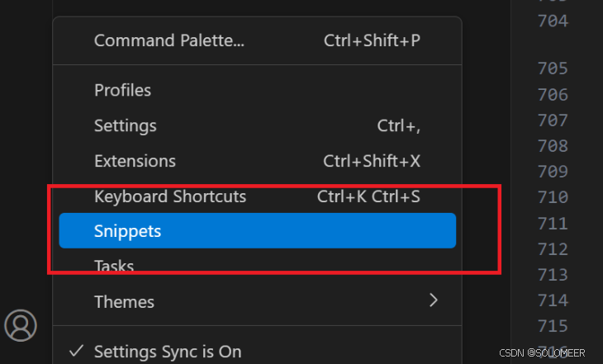
Task: Open Keyboard Shortcuts entry
Action: point(170,196)
